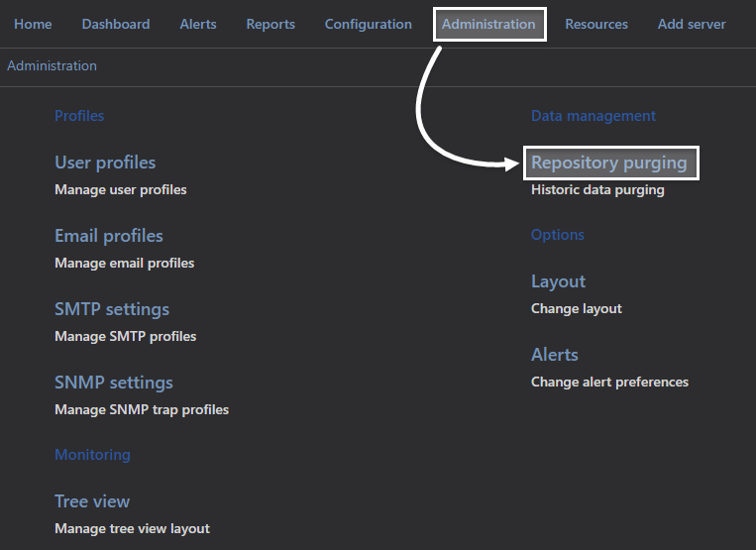Open the Configuration menu
This screenshot has height=550, width=756.
point(369,24)
